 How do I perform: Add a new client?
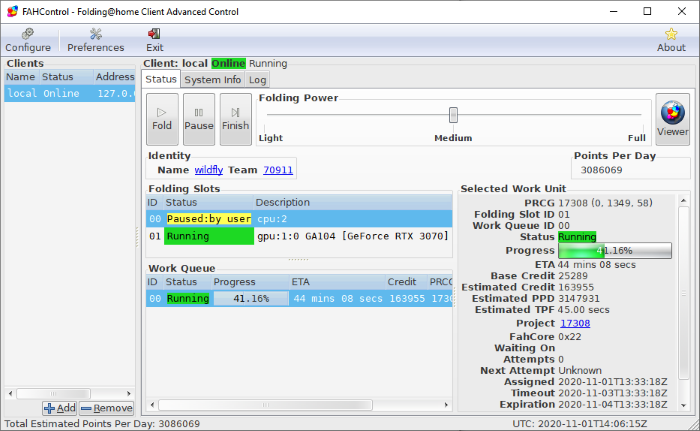coord(60,408)
